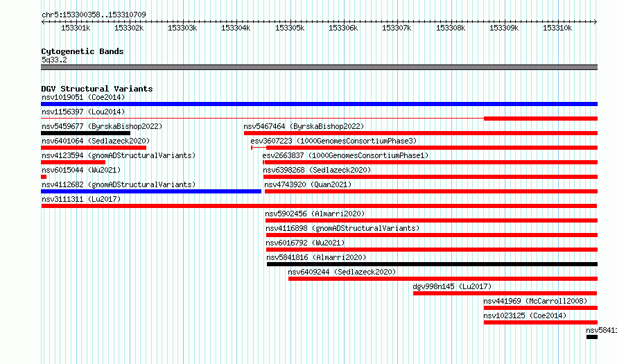Click nsv6401064 (Sedlazeck2020) label

pos(96,141)
